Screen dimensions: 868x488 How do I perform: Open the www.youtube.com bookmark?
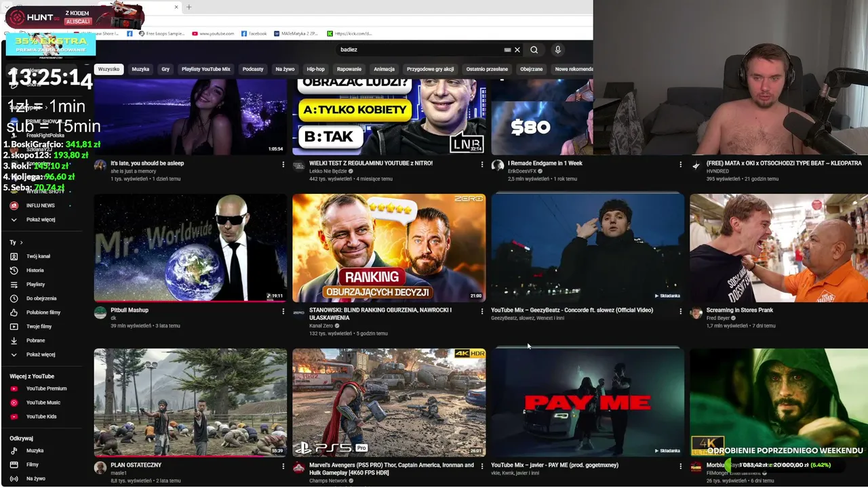tap(214, 33)
